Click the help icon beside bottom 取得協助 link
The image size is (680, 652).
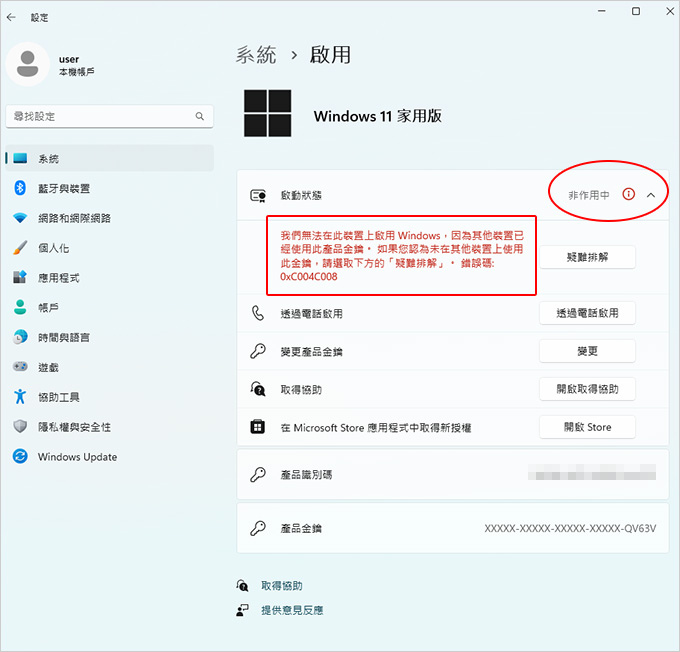click(x=242, y=586)
